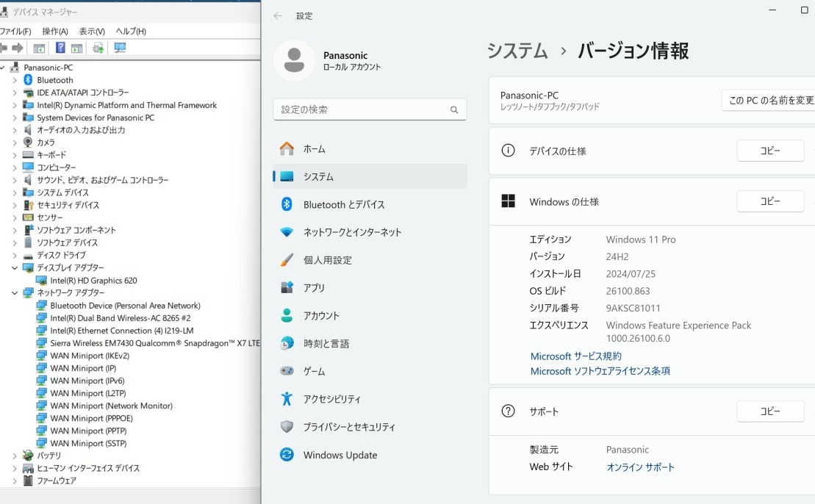Image resolution: width=815 pixels, height=504 pixels.
Task: Select システム in the Settings sidebar
Action: pos(370,176)
